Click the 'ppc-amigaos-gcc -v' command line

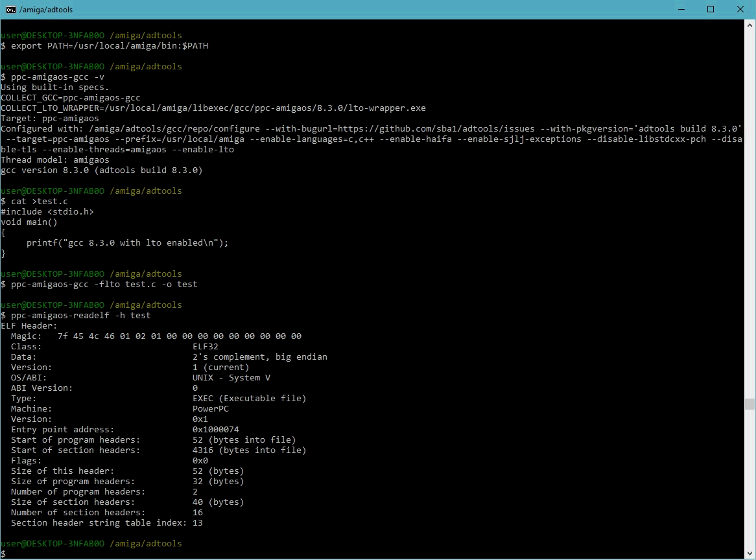point(53,77)
